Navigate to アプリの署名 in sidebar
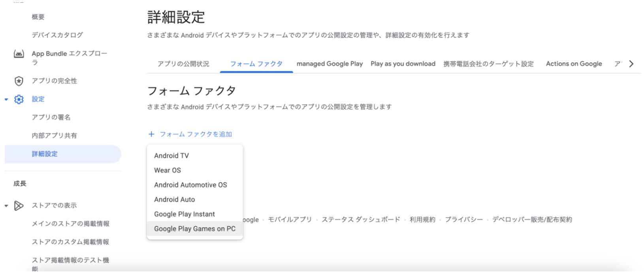 tap(51, 117)
